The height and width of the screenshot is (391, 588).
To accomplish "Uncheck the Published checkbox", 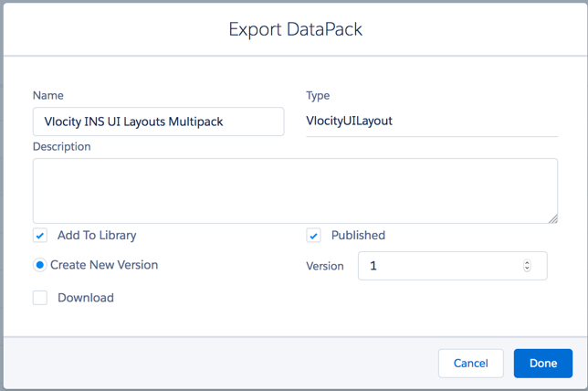I will click(313, 236).
